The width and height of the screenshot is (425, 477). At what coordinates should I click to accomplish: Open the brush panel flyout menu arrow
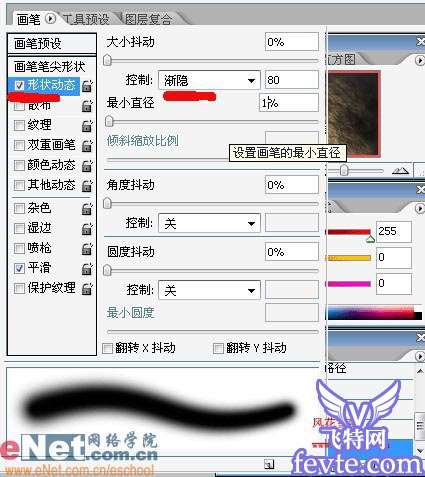pyautogui.click(x=50, y=19)
